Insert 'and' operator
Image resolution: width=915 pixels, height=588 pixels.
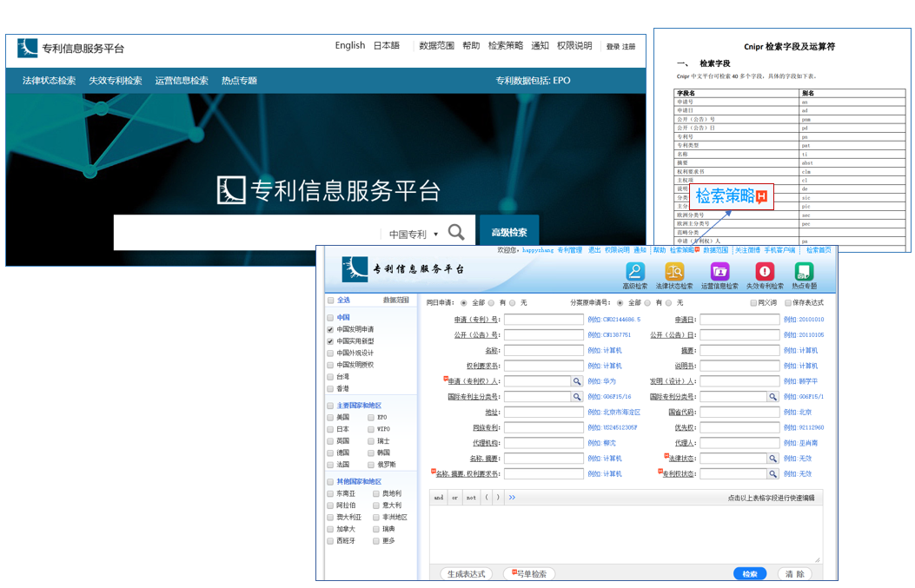438,498
